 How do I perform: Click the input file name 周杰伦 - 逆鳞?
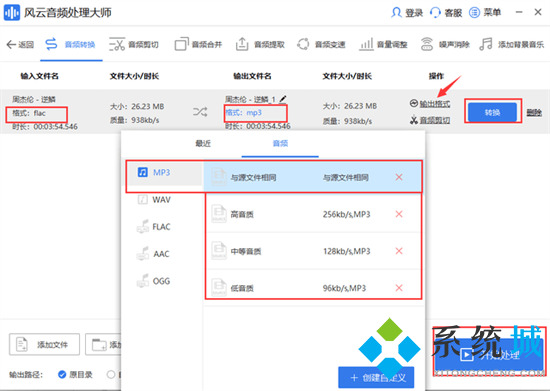tap(34, 99)
